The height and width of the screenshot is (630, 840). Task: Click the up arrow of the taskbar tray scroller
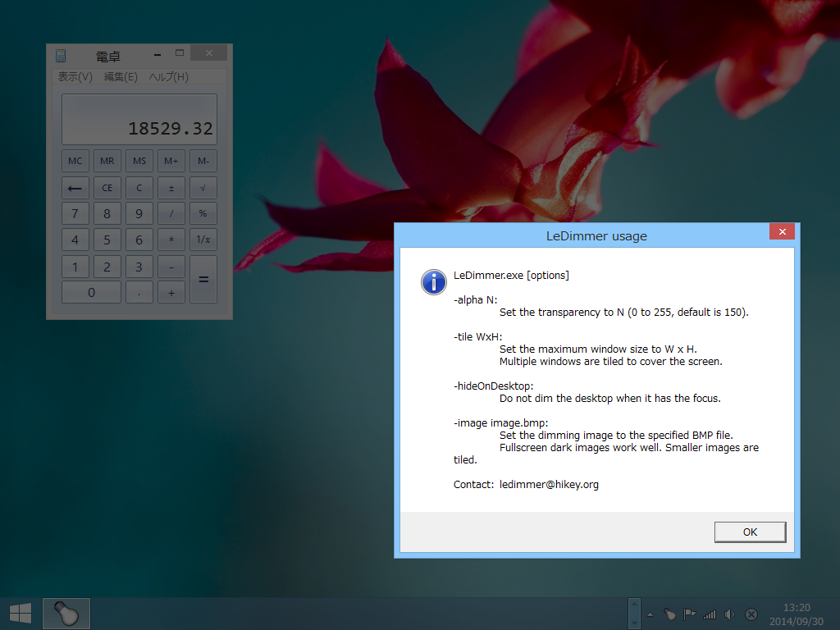point(633,605)
